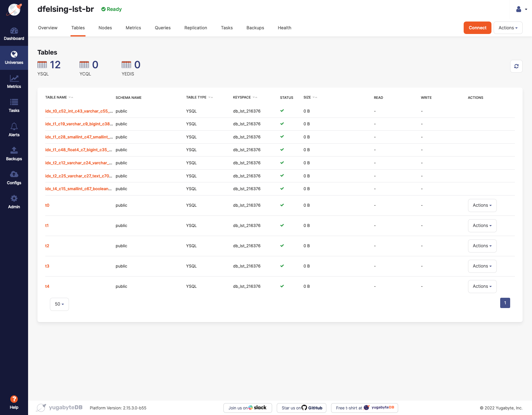Image resolution: width=532 pixels, height=415 pixels.
Task: Open Configs via the sidebar icon
Action: (14, 178)
